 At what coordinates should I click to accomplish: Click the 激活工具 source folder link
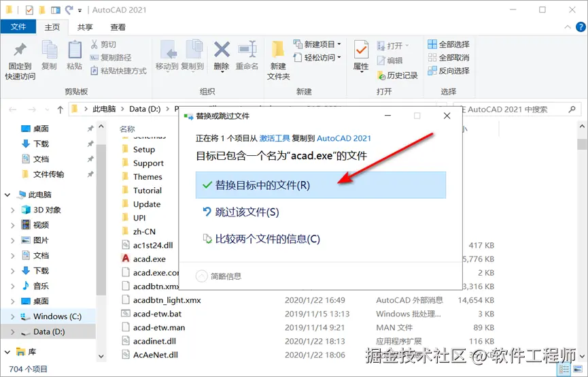[274, 138]
